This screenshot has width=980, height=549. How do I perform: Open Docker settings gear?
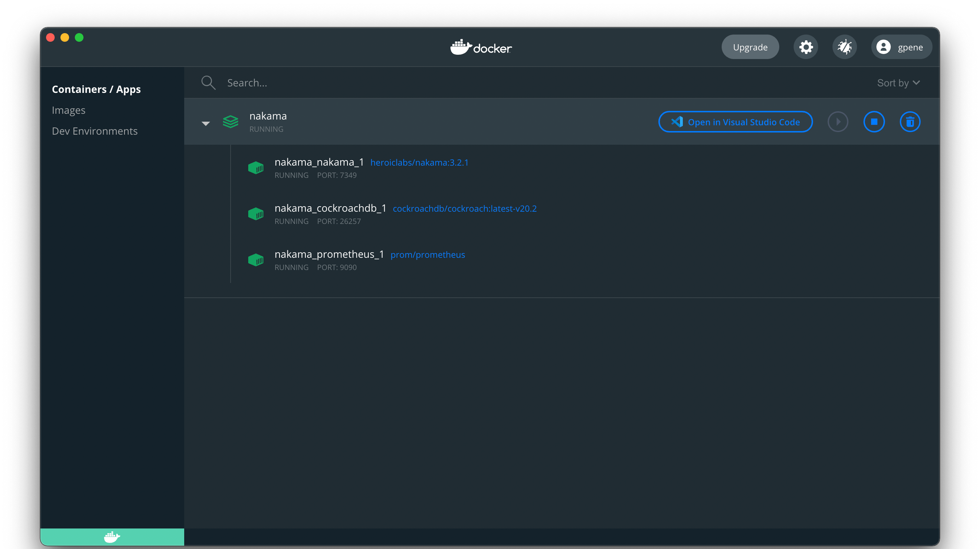pos(806,47)
